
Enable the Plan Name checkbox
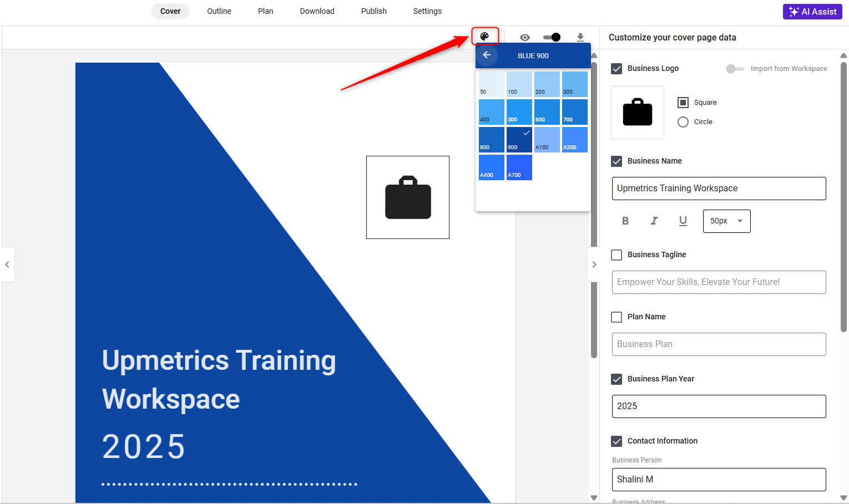(x=616, y=317)
